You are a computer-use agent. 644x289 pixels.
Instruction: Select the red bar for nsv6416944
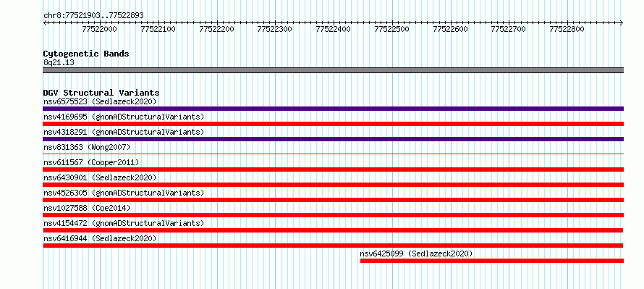click(333, 246)
